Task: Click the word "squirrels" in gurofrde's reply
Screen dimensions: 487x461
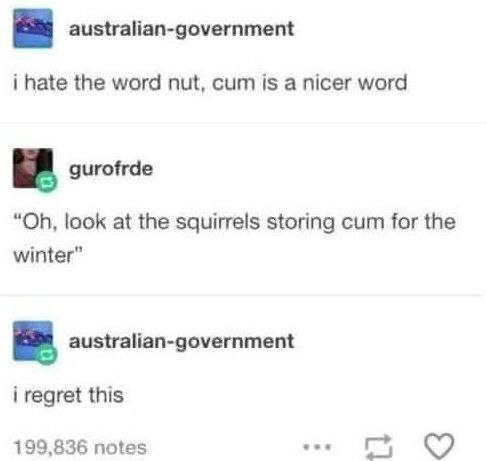Action: tap(218, 222)
